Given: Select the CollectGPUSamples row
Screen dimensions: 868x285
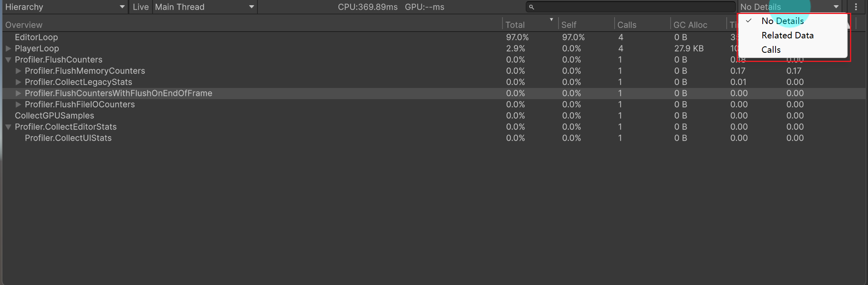Looking at the screenshot, I should (54, 116).
